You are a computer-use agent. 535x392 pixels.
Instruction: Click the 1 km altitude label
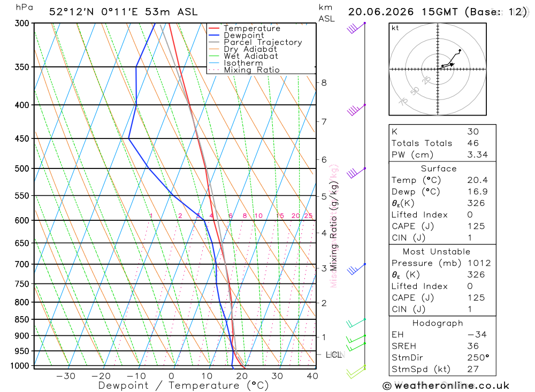(x=324, y=337)
